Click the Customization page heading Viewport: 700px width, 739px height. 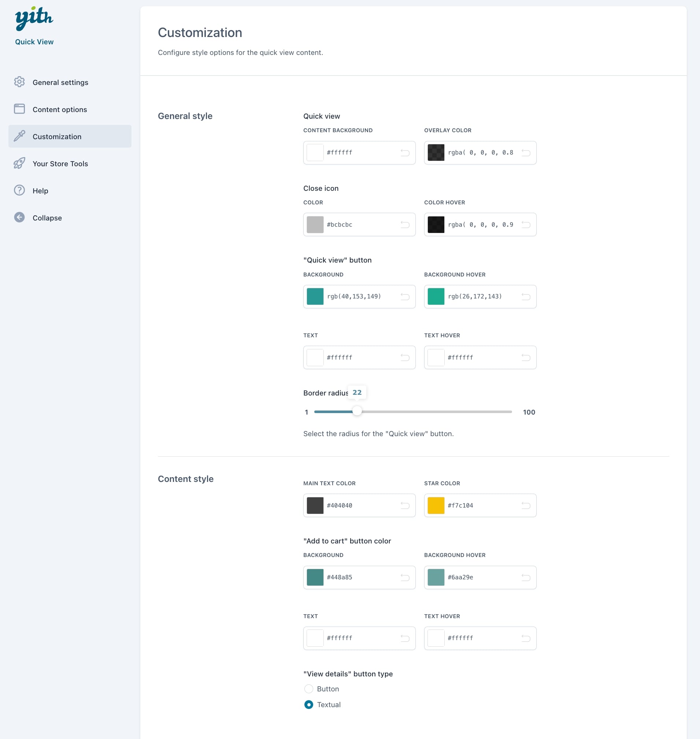(200, 33)
